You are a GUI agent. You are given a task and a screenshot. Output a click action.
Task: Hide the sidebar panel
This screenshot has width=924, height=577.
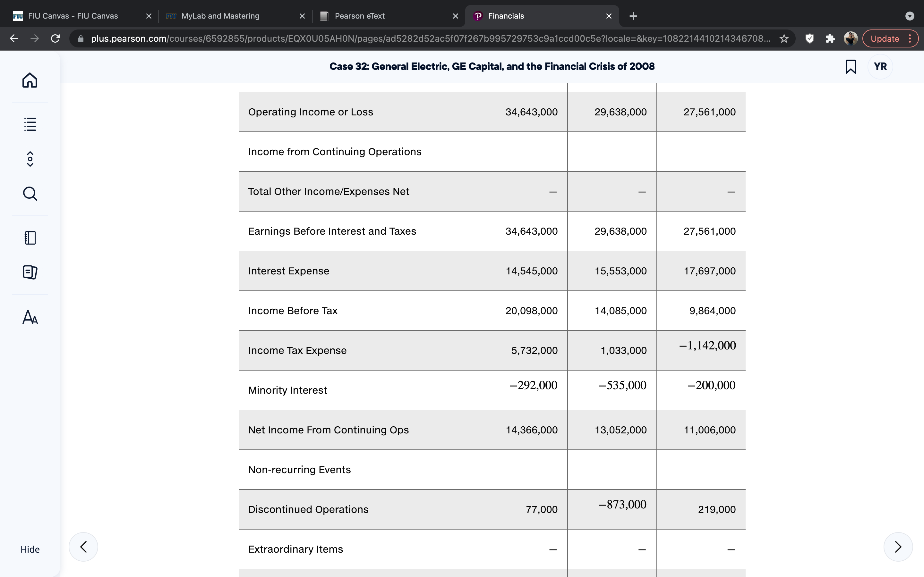[30, 549]
